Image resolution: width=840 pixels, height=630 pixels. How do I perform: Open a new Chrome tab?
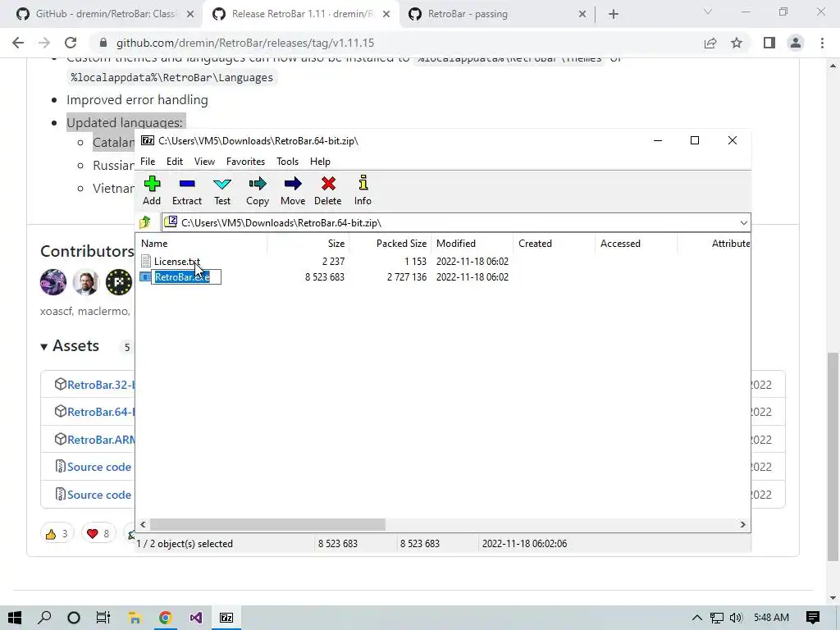614,15
